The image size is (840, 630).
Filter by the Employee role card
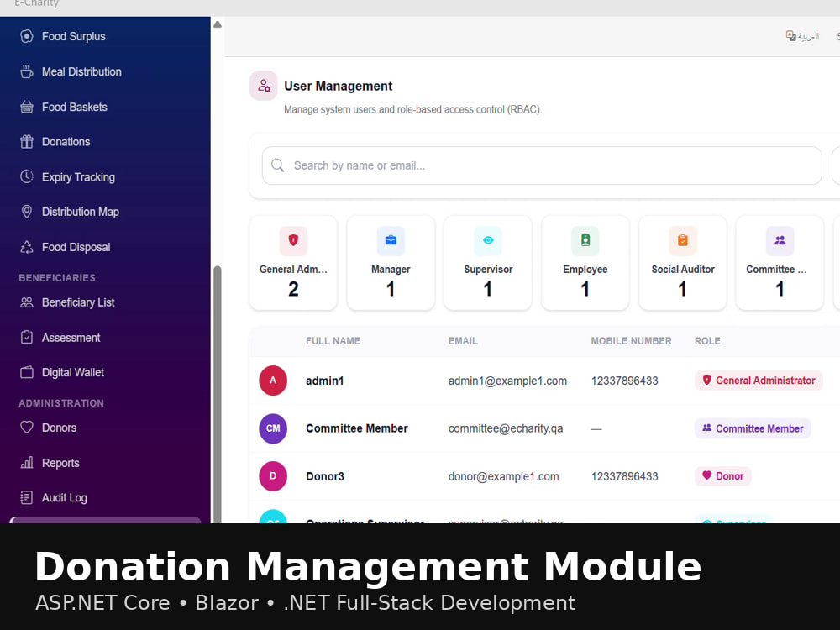585,263
